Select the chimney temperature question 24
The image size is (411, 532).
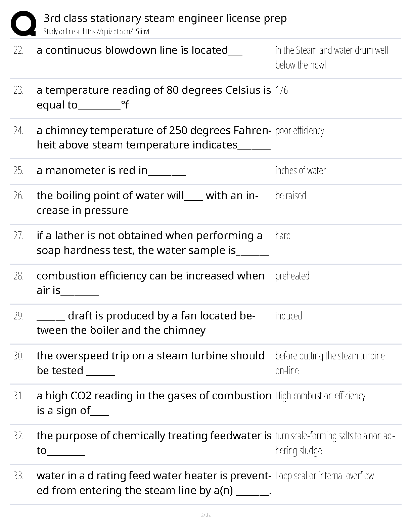pyautogui.click(x=153, y=138)
